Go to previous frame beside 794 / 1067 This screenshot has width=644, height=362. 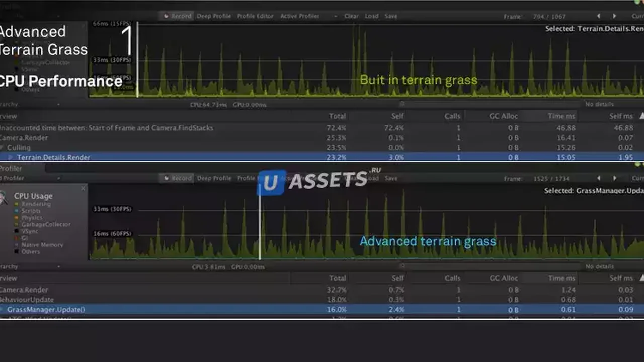coord(598,16)
